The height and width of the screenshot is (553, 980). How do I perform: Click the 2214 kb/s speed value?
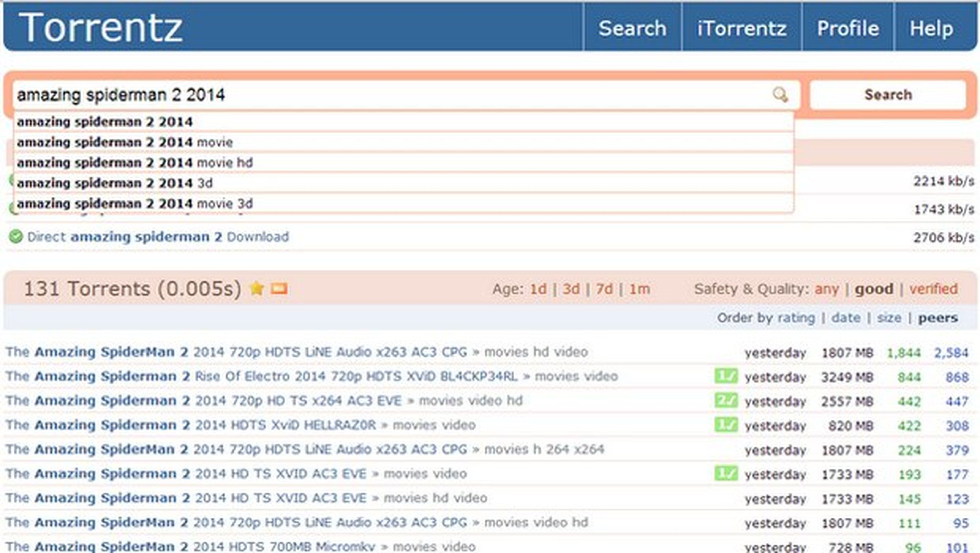[944, 181]
